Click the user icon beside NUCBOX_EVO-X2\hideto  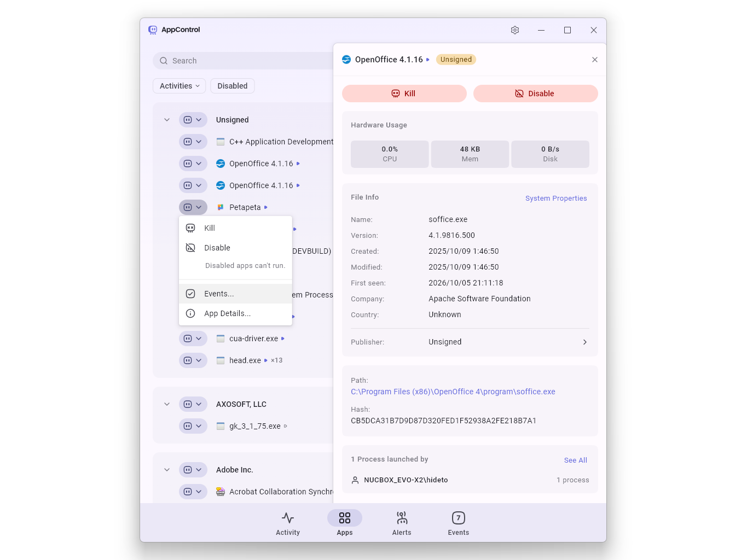click(355, 480)
